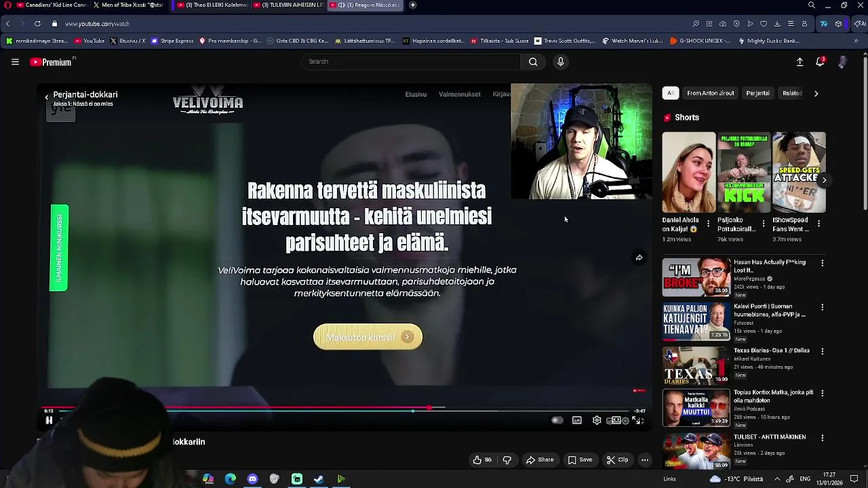Select 'From Anton Jirout' filter chip

710,93
